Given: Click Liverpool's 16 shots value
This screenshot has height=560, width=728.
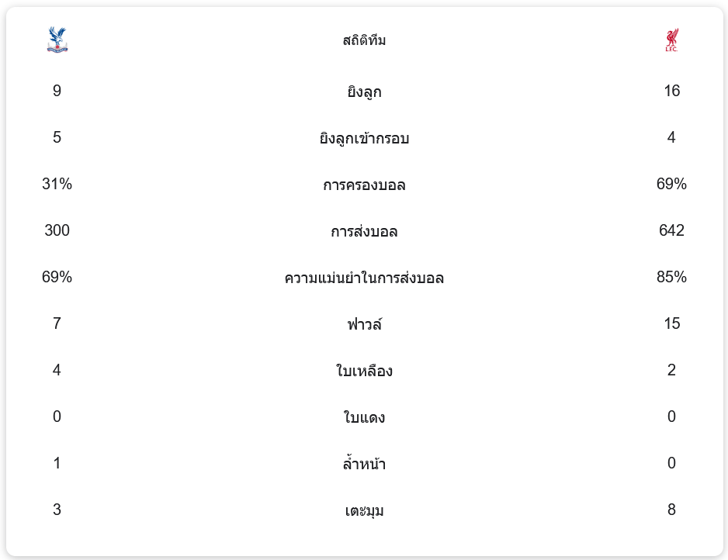Looking at the screenshot, I should click(x=671, y=91).
